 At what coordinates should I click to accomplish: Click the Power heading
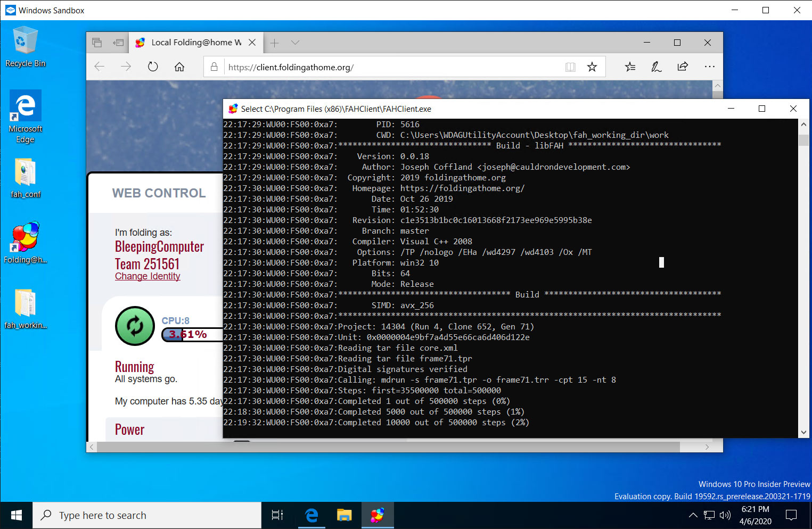pyautogui.click(x=129, y=429)
